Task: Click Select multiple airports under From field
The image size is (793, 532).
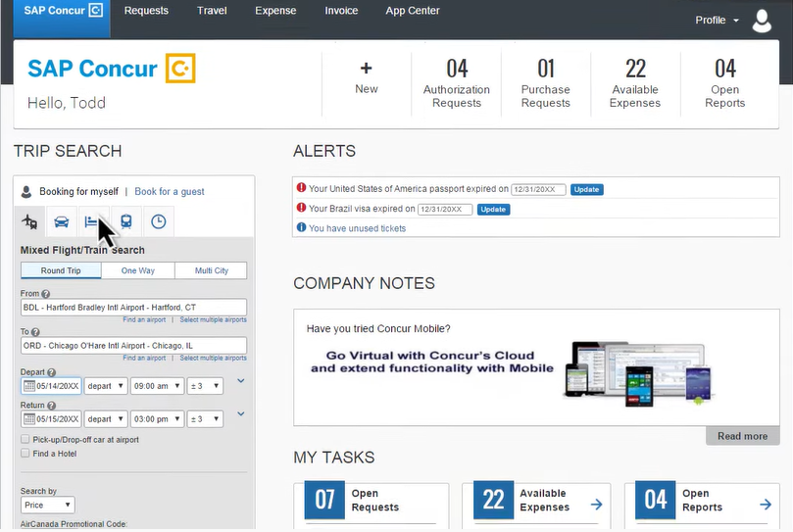Action: pos(213,319)
